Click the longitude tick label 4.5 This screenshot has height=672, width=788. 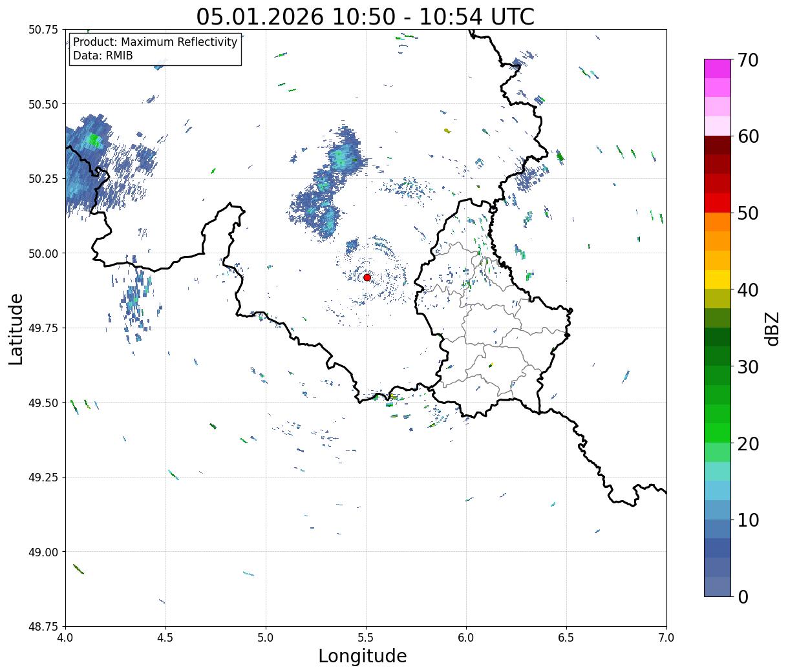pyautogui.click(x=165, y=638)
